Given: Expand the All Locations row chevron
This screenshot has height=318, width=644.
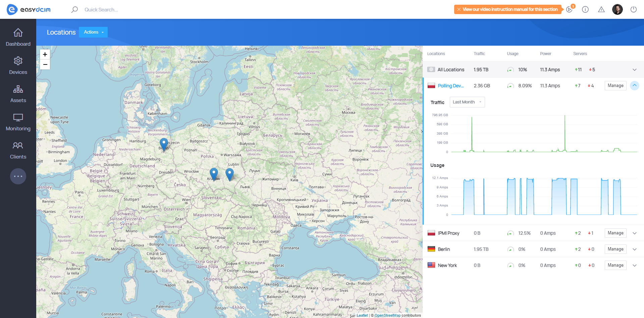Looking at the screenshot, I should [635, 70].
